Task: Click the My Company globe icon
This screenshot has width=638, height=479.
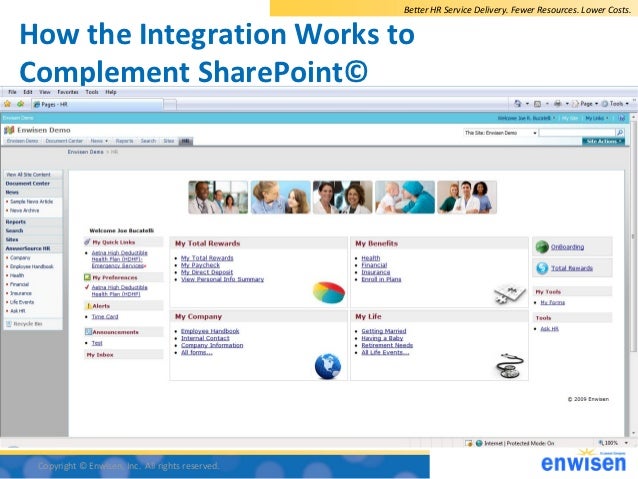Action: tap(328, 366)
